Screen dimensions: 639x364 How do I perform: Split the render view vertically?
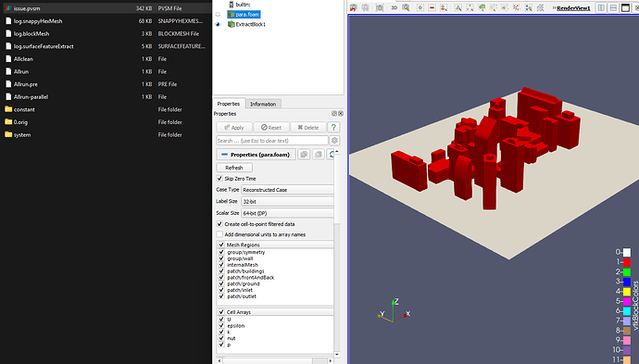coord(613,7)
